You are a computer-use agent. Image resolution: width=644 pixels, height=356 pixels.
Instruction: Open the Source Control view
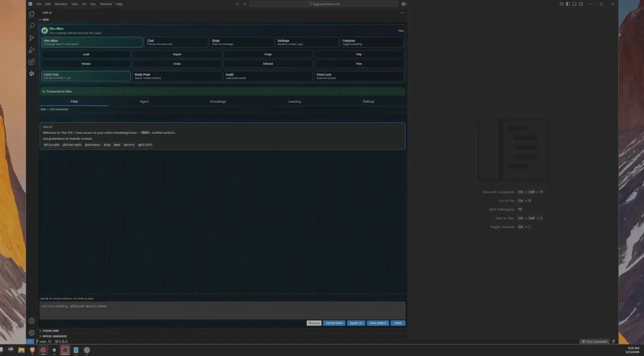pos(32,38)
